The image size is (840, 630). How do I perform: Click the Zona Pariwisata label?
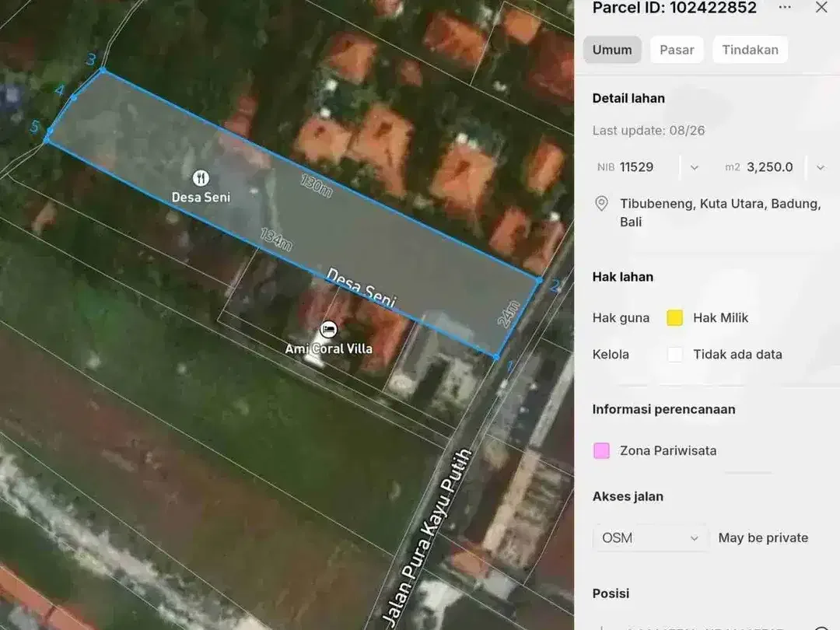pos(668,450)
